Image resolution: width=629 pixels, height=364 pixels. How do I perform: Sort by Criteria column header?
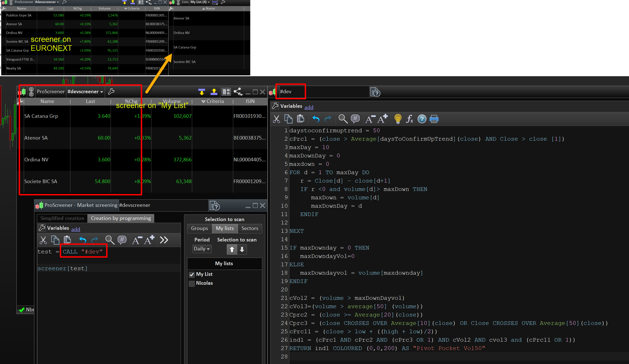tap(213, 101)
